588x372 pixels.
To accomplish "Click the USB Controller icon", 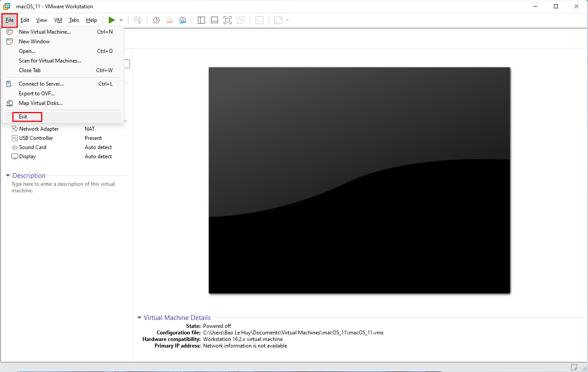I will click(15, 138).
